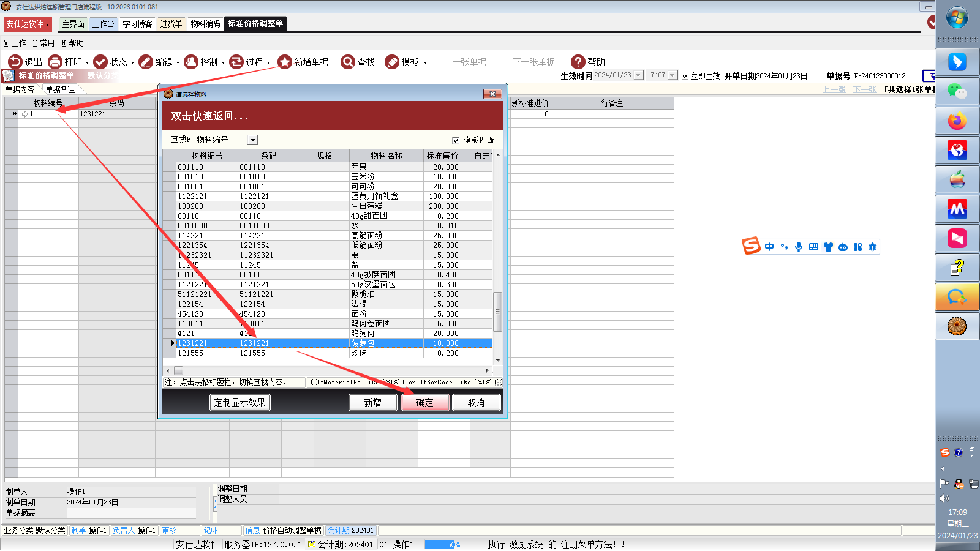
Task: Click the 模板 (template) toolbar icon
Action: [392, 62]
